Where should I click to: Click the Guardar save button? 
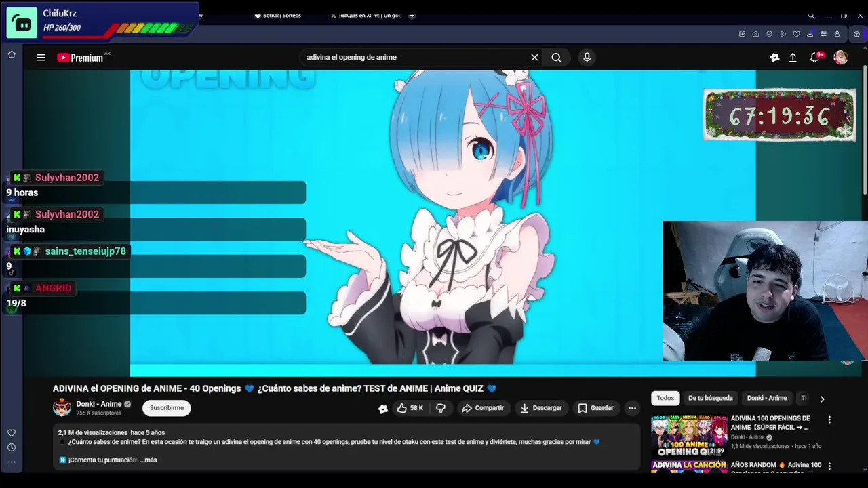click(x=595, y=408)
